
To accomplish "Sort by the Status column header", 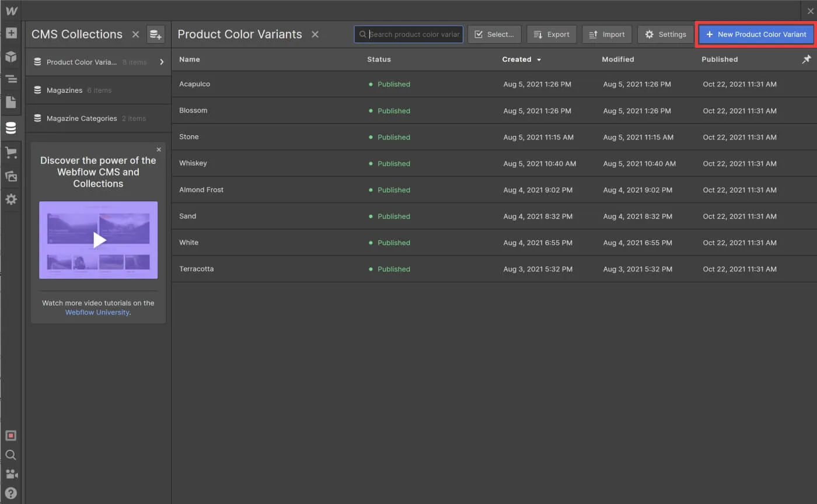I will (x=379, y=60).
